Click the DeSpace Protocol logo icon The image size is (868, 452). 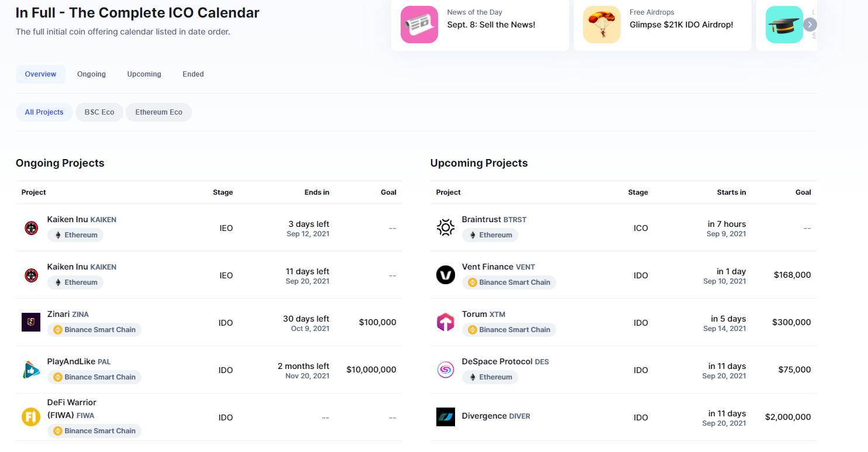coord(446,370)
